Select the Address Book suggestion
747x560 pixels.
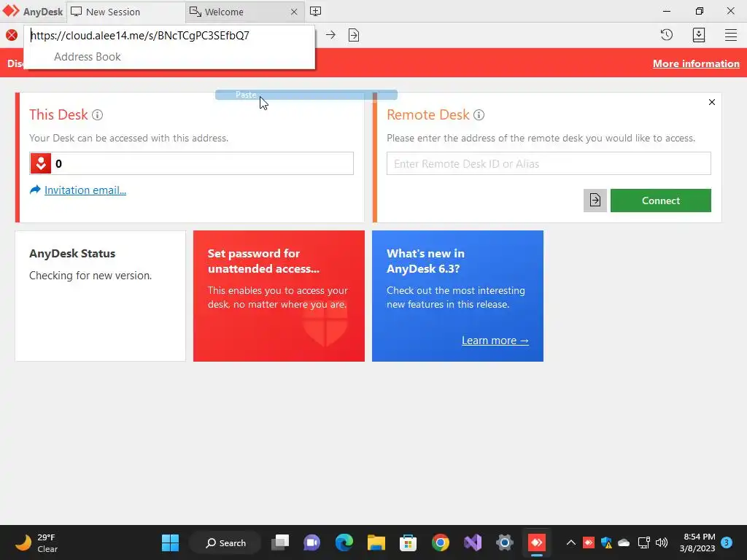pos(88,57)
